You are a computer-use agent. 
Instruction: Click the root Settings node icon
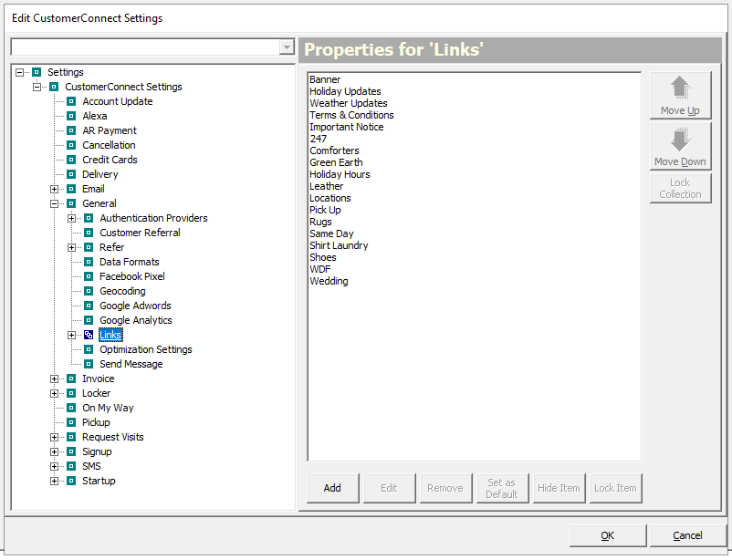[x=37, y=72]
